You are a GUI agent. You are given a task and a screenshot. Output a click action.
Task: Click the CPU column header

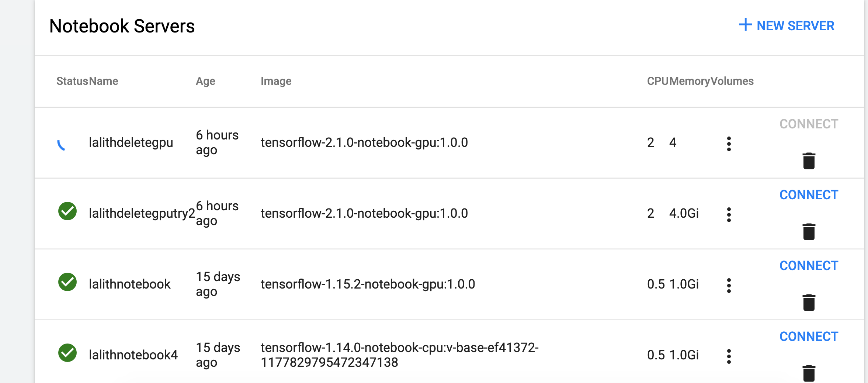(658, 81)
